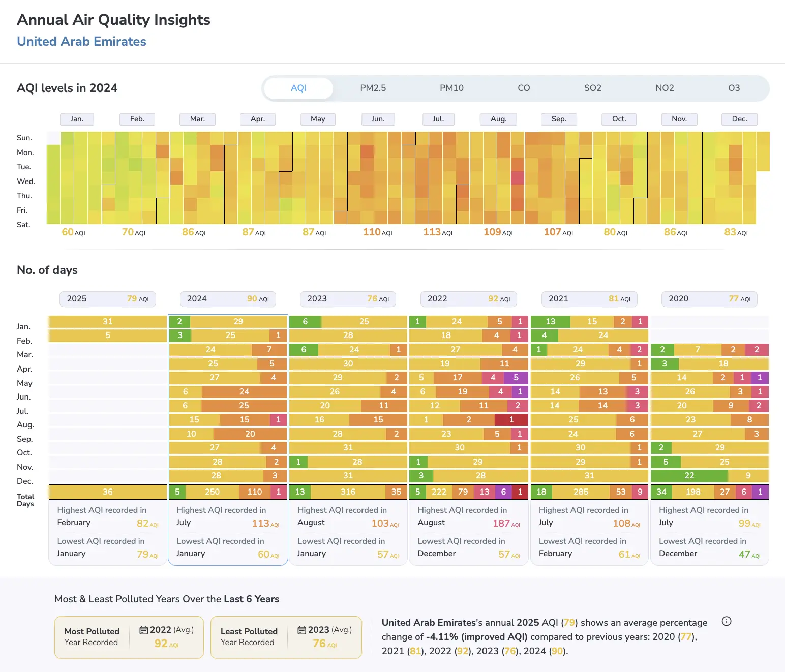The image size is (785, 672).
Task: Click calendar icon next to 2023 (Avg.)
Action: [x=302, y=630]
